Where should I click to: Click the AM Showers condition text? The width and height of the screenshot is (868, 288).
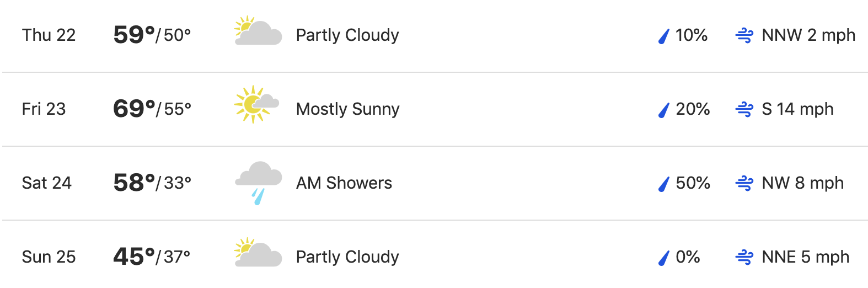coord(344,183)
